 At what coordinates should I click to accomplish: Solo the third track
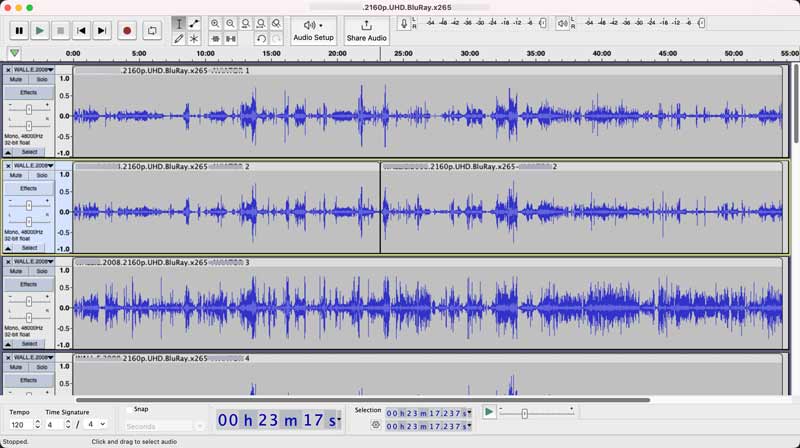[x=42, y=271]
